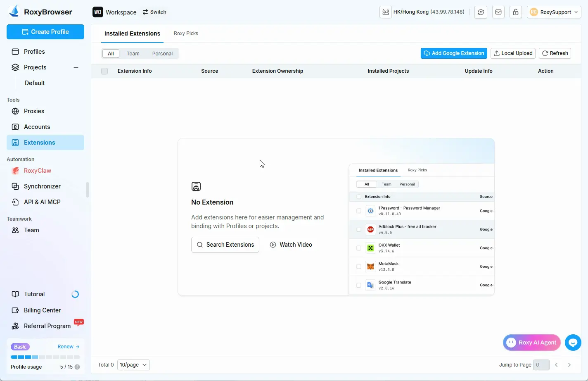Screen dimensions: 588x381
Task: Click the Extensions sidebar icon
Action: pos(15,143)
